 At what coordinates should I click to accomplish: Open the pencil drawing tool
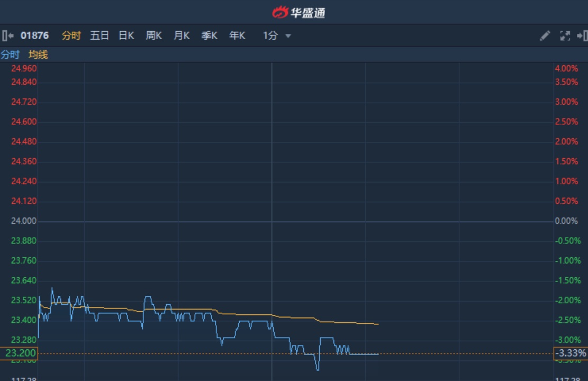pos(545,35)
